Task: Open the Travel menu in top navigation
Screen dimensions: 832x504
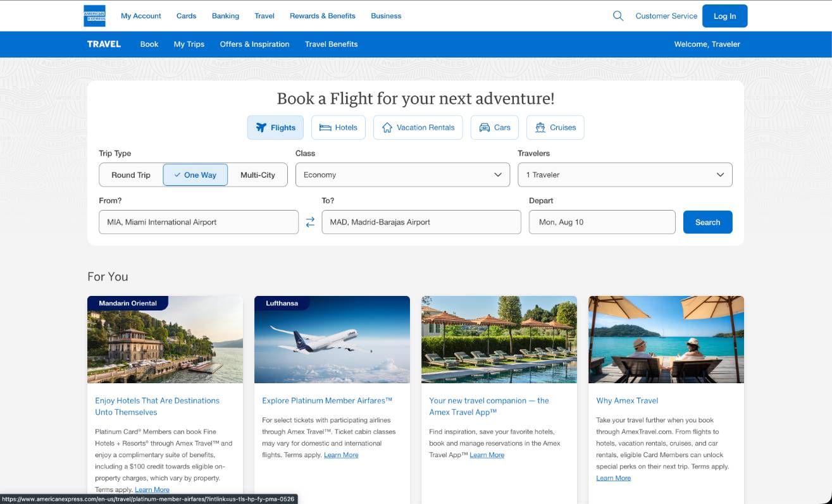Action: click(x=264, y=16)
